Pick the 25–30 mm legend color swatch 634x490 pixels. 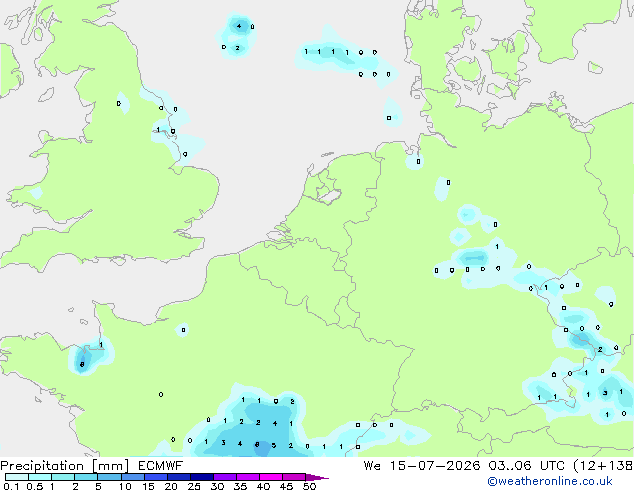tap(202, 477)
